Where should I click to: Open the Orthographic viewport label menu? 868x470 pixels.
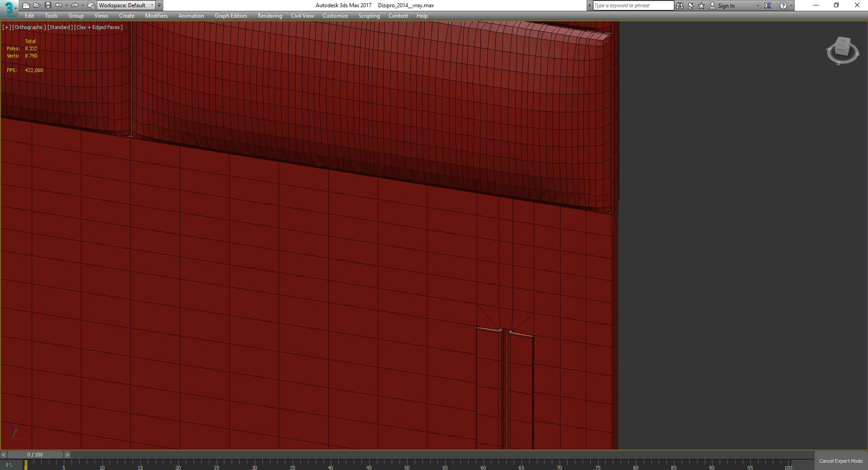[29, 27]
